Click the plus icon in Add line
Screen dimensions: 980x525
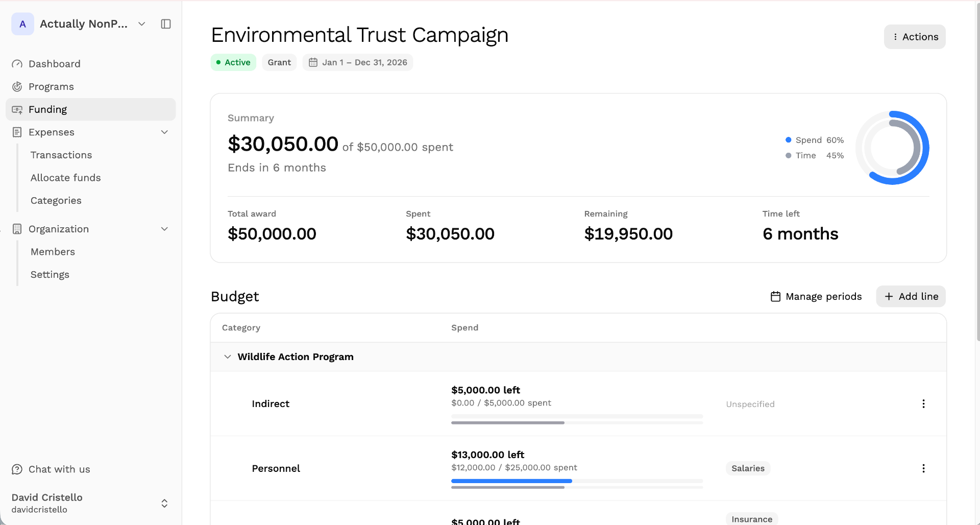[x=889, y=296]
